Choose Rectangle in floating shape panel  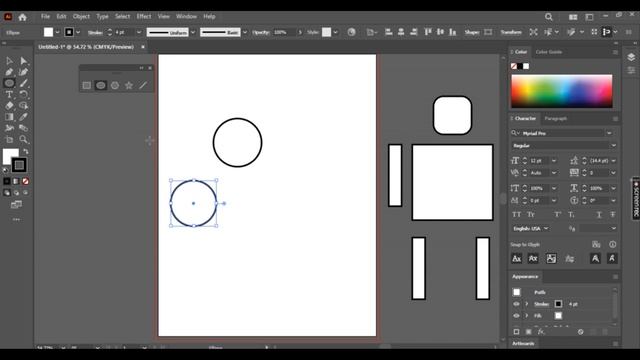pos(87,85)
